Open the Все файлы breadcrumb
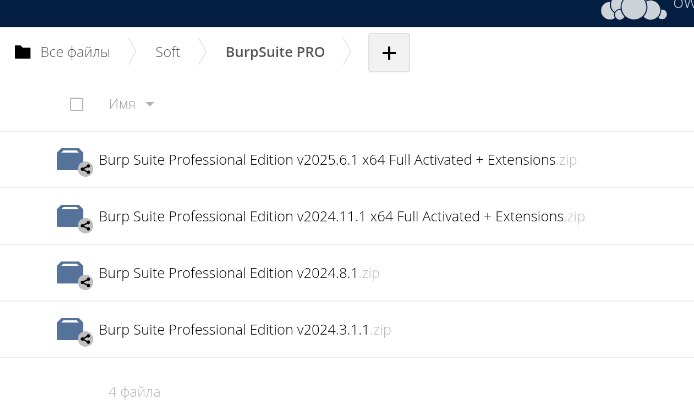 pyautogui.click(x=75, y=52)
